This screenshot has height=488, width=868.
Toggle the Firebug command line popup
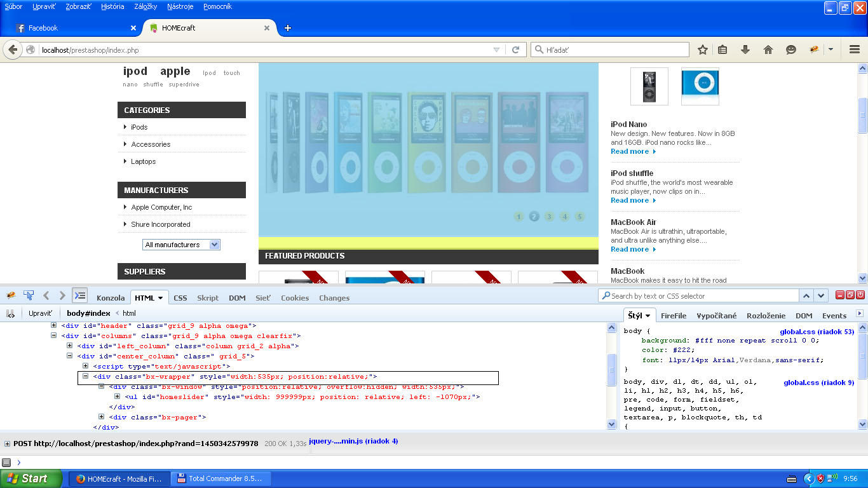point(79,295)
